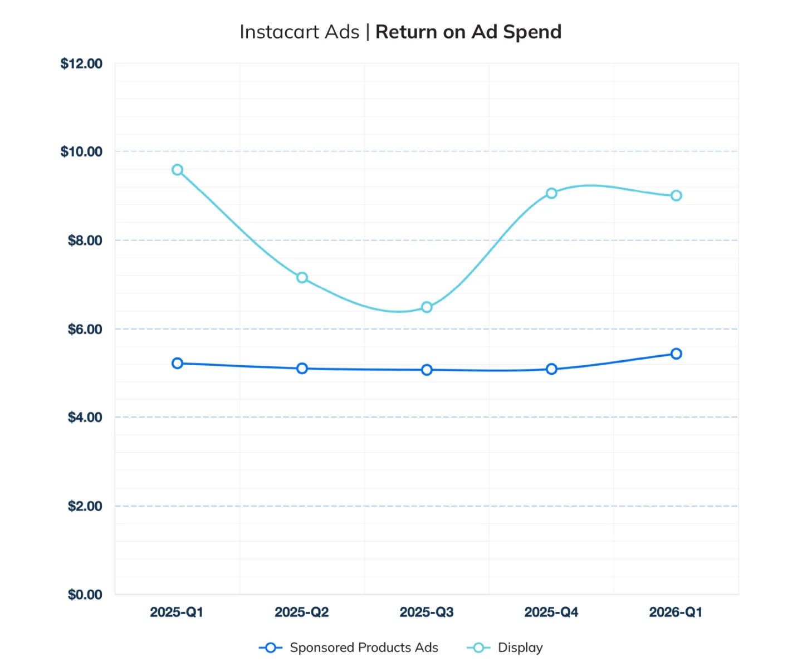
Task: Click Sponsored Products point at 2026-Q1
Action: point(676,354)
